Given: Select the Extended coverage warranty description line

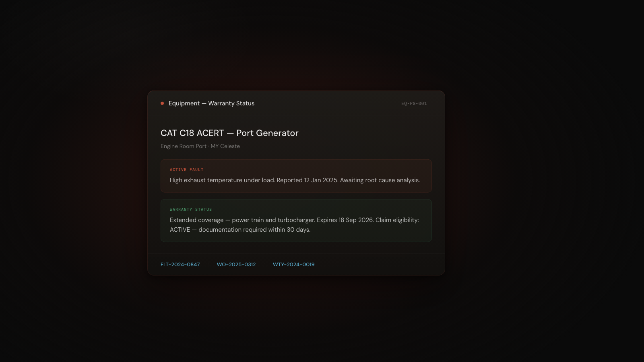Looking at the screenshot, I should tap(294, 220).
